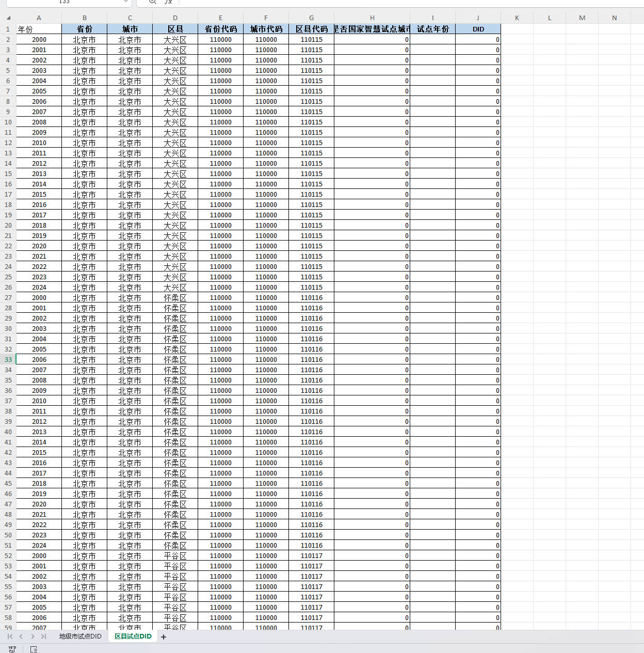Select year 2024 cell in row 26

coord(39,287)
